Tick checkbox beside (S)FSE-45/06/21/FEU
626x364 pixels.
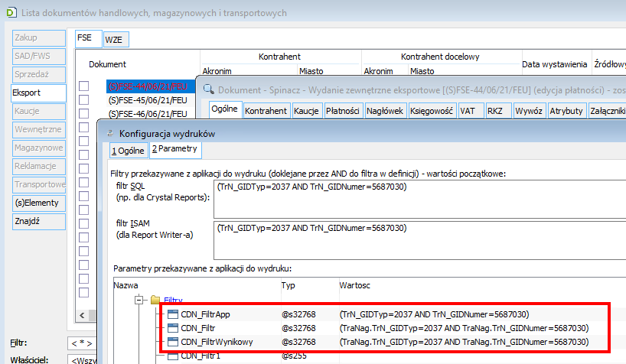85,101
